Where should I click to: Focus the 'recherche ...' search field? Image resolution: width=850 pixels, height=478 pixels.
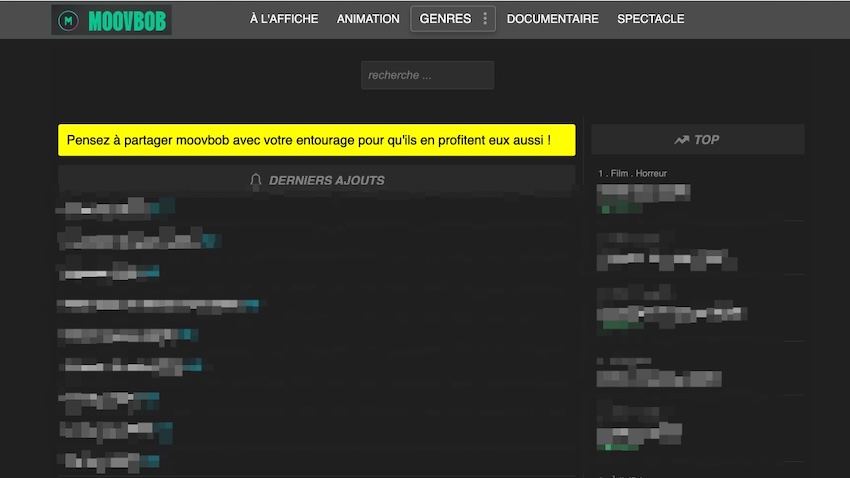point(427,75)
